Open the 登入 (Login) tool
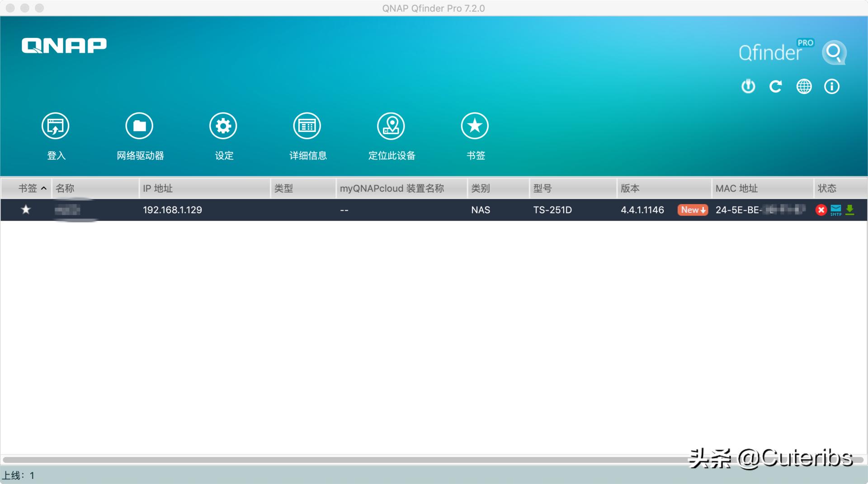The image size is (868, 484). (55, 134)
